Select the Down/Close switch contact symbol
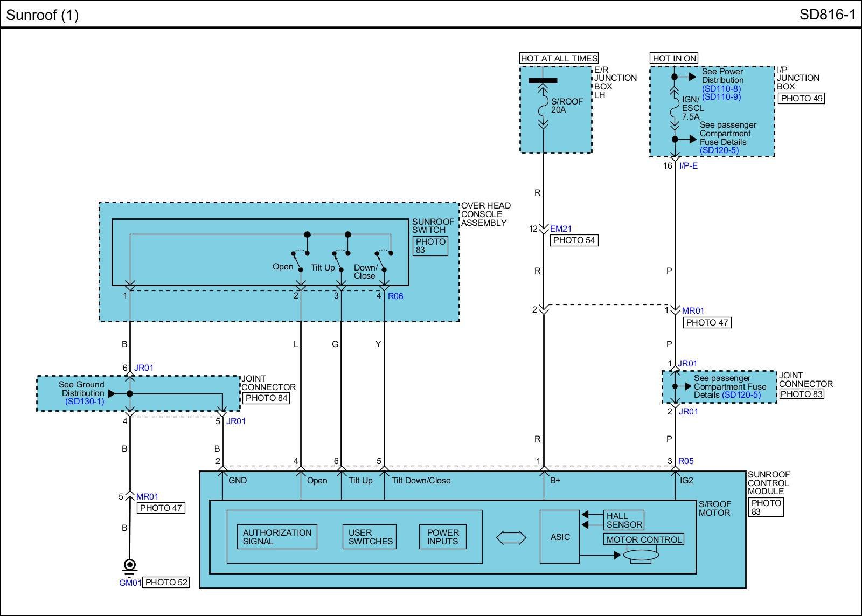 383,261
